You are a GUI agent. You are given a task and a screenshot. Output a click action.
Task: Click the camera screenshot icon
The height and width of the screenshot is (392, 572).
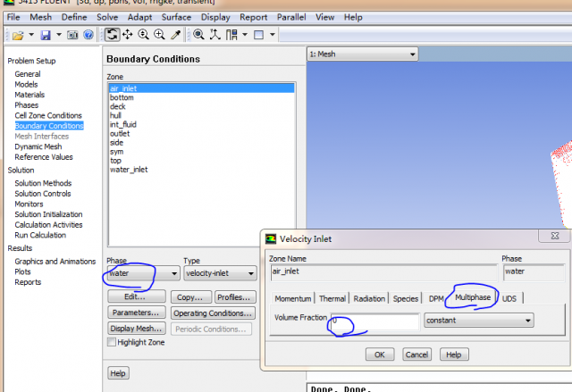click(72, 35)
